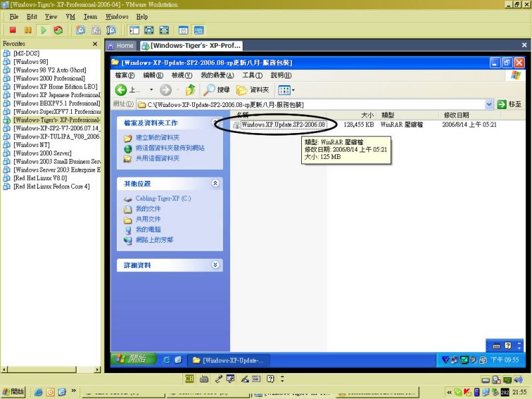This screenshot has height=399, width=532.
Task: Toggle the sidebar view toolbar icon
Action: [134, 30]
